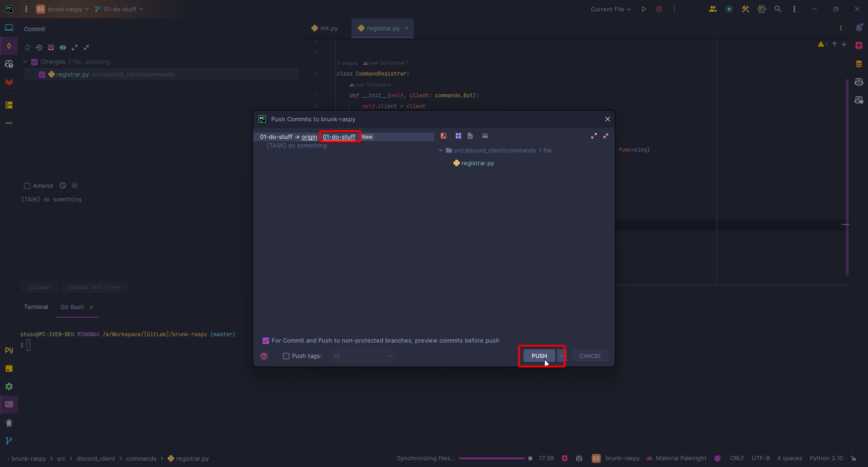Viewport: 868px width, 467px height.
Task: Collapse the src\discord_client\commands folder node
Action: pos(441,150)
